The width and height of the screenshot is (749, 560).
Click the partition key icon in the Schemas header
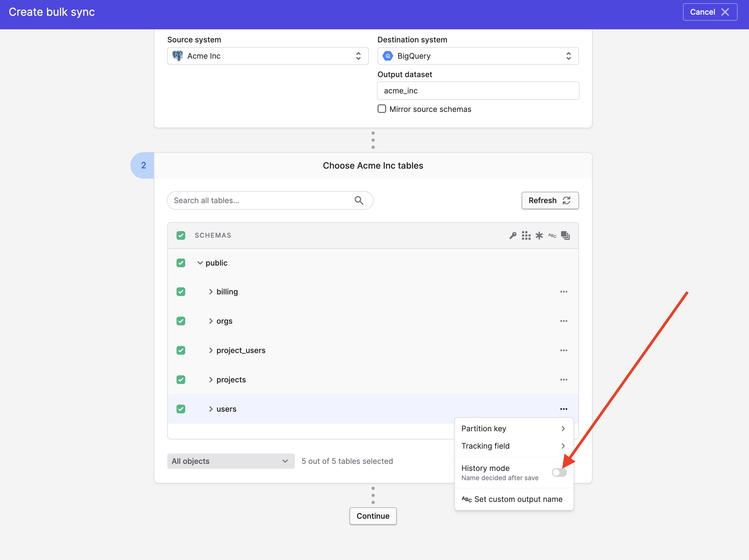point(513,235)
